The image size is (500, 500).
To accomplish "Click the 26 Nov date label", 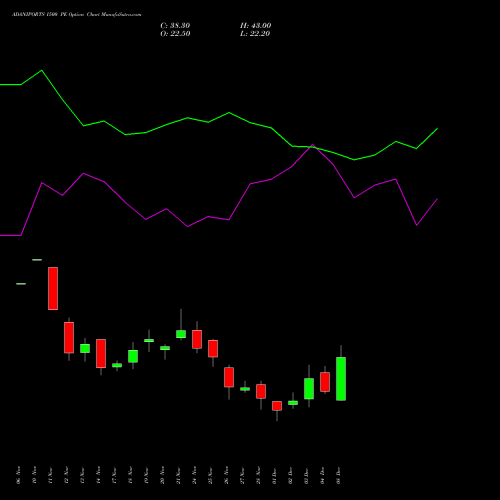I will click(226, 475).
